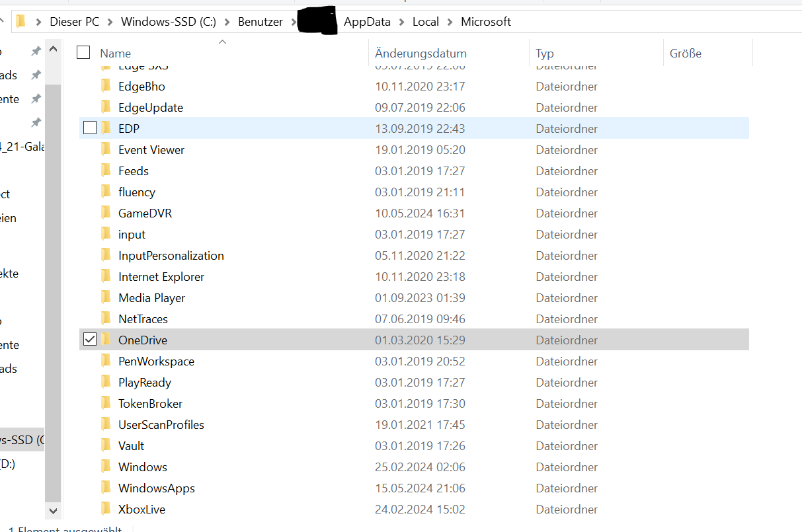Click the UserScanProfiles folder icon

tap(106, 424)
